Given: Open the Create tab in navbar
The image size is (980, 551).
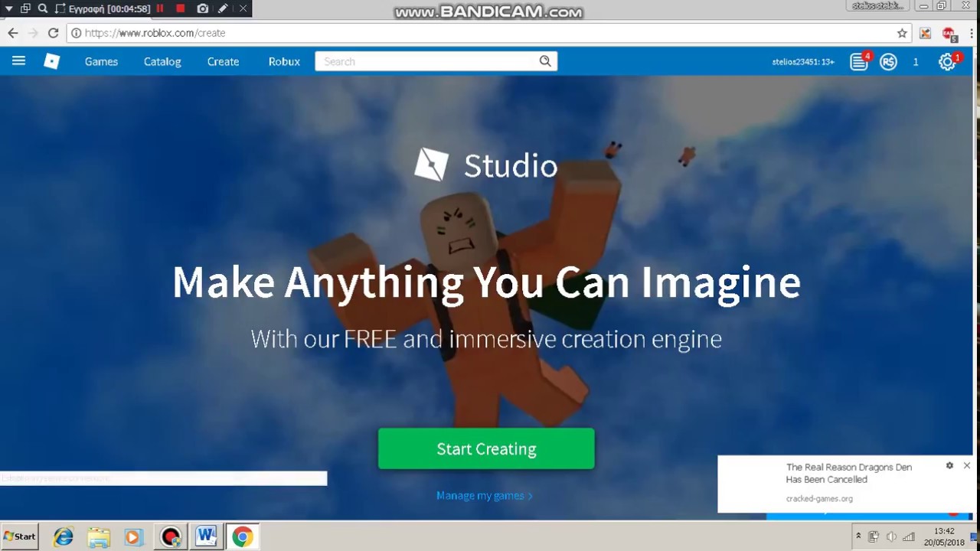Looking at the screenshot, I should [223, 61].
